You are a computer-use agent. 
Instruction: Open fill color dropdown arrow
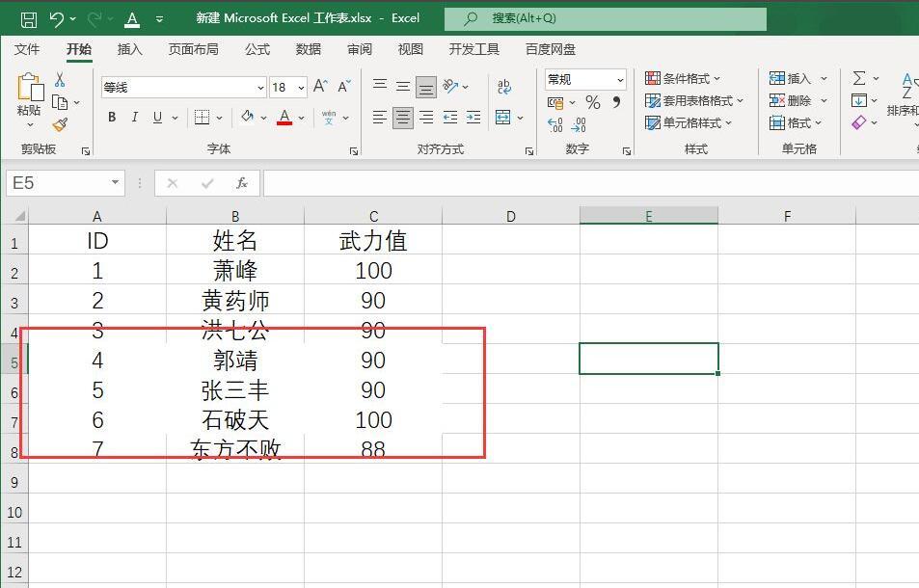264,118
